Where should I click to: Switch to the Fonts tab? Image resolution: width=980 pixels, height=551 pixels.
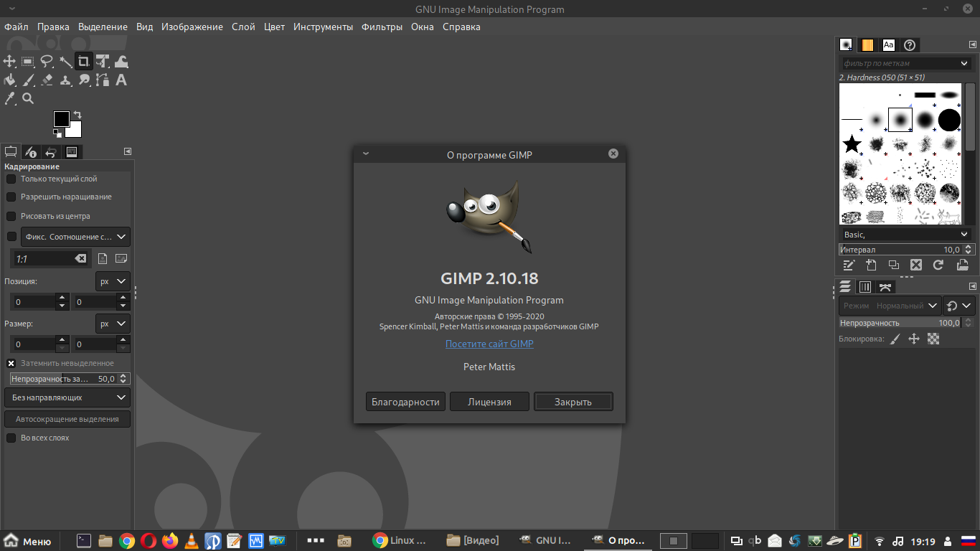pyautogui.click(x=889, y=44)
